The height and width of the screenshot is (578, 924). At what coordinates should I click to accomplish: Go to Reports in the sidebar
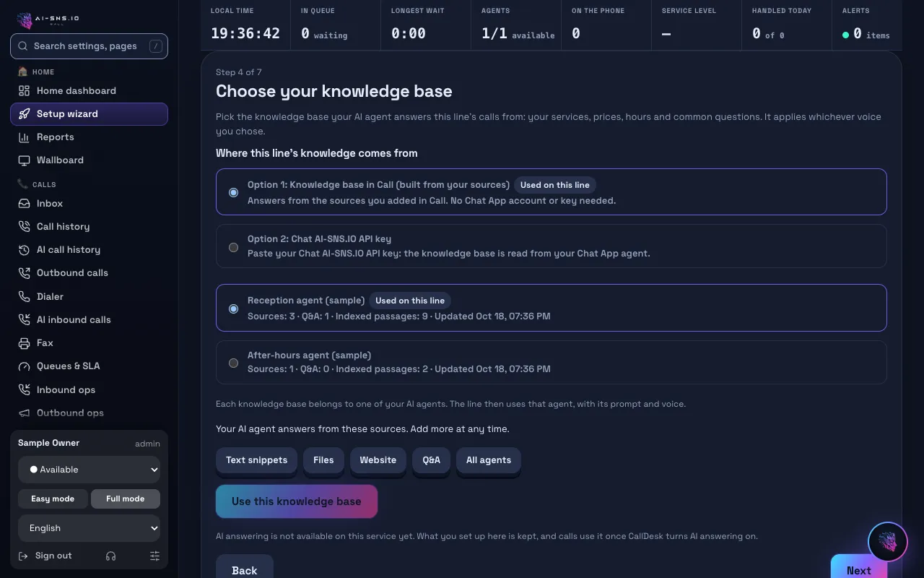tap(89, 137)
